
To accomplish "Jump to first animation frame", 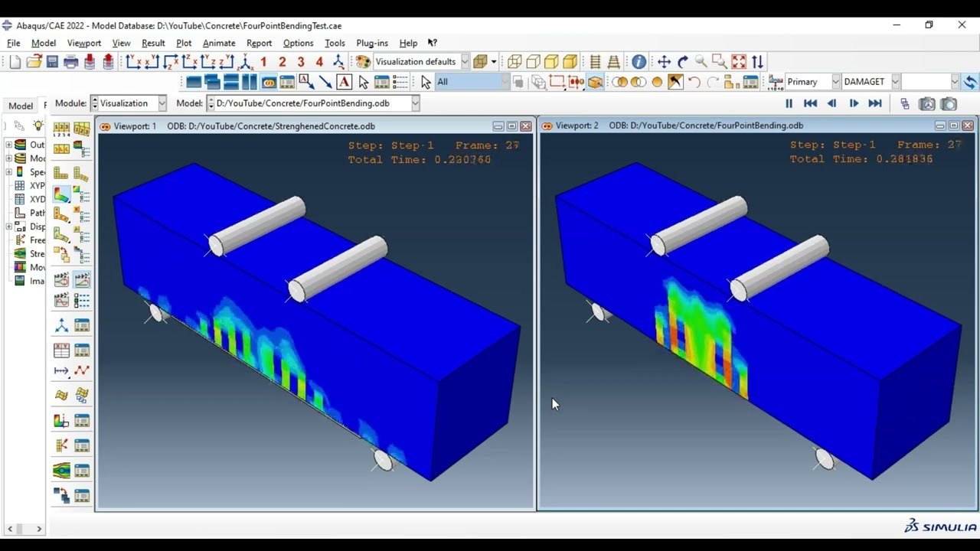I will pyautogui.click(x=810, y=103).
